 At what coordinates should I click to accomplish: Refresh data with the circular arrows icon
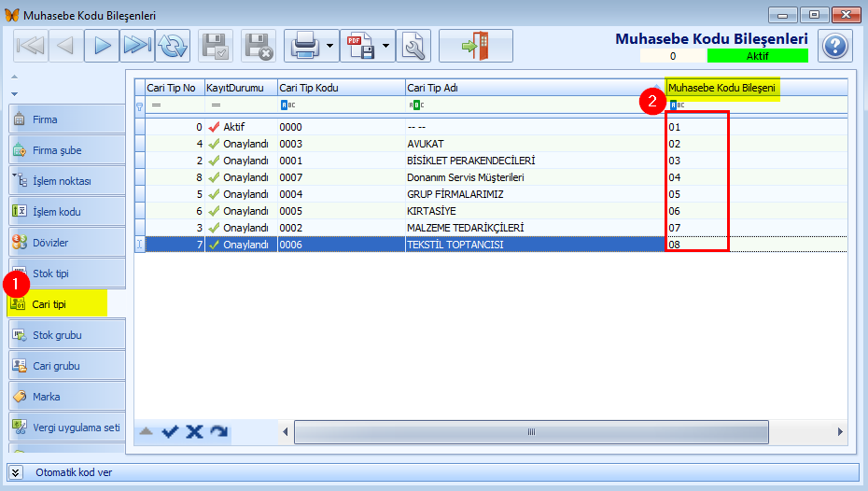tap(173, 46)
